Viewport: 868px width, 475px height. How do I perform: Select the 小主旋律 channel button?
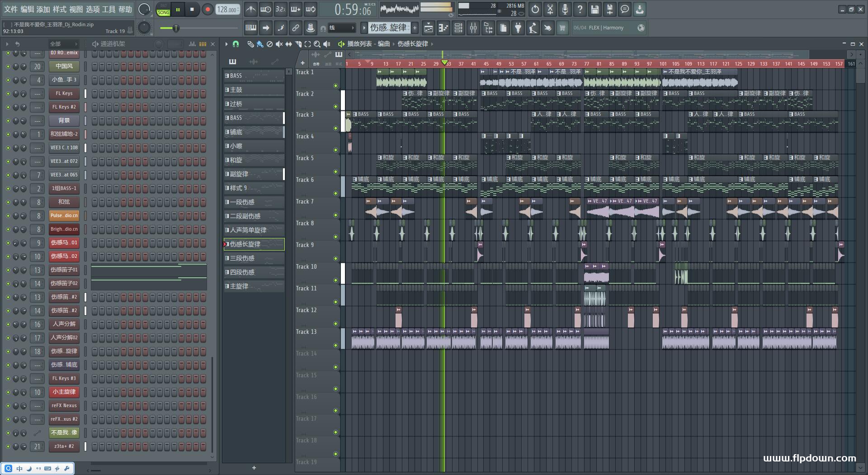tap(64, 392)
